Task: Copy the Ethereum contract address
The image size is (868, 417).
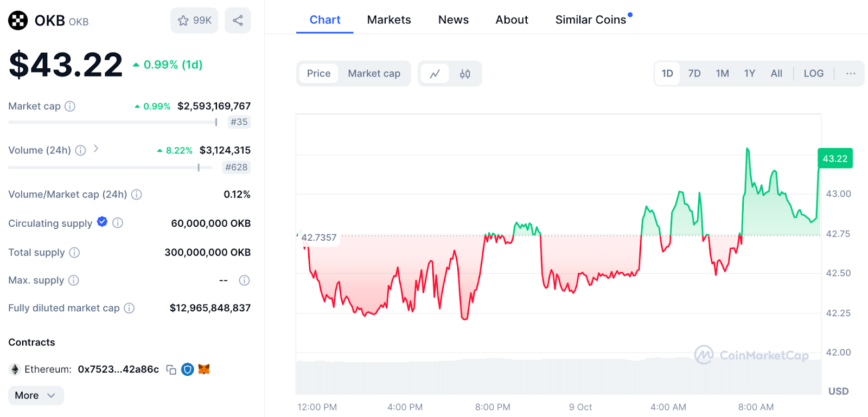Action: (171, 370)
